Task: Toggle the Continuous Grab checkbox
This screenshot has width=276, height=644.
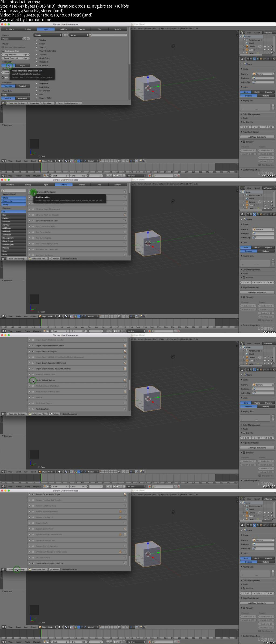Action: click(3, 51)
